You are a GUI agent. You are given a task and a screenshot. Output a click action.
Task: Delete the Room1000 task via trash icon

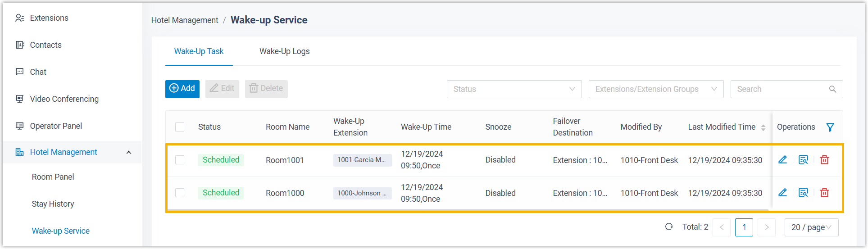(824, 193)
